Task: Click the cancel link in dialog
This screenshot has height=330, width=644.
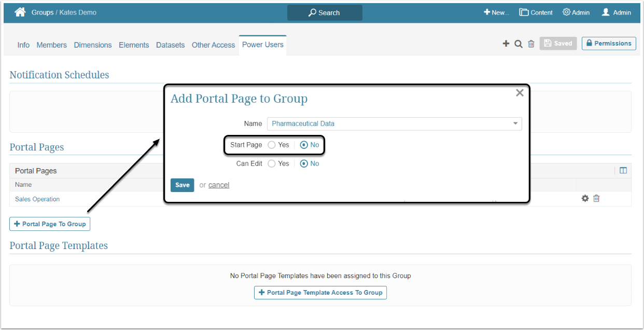Action: (x=219, y=185)
